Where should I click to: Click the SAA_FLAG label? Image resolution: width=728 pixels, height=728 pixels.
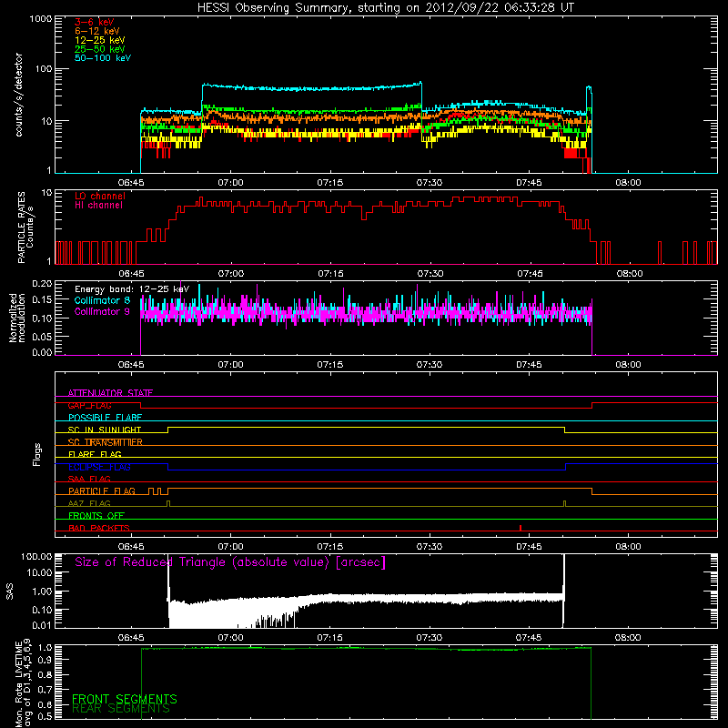89,479
